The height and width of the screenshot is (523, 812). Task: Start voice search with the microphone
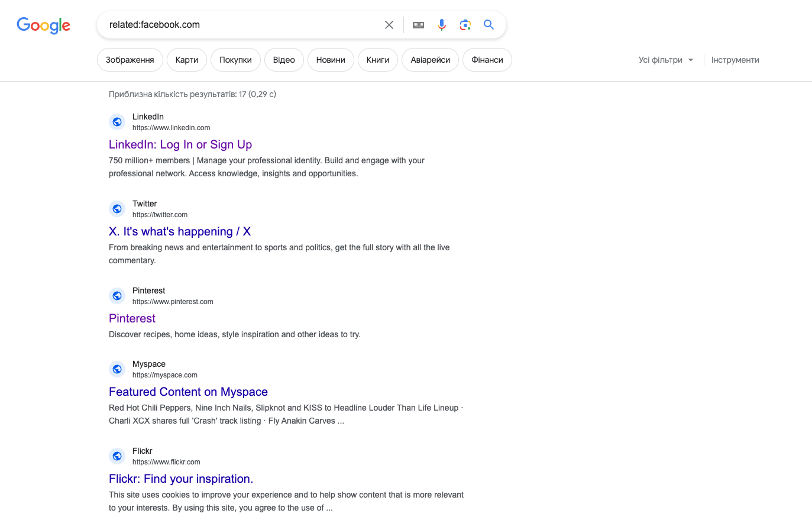(x=442, y=25)
